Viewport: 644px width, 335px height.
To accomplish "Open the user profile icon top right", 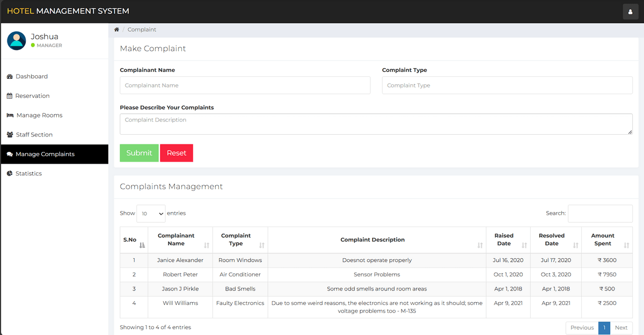I will tap(630, 11).
